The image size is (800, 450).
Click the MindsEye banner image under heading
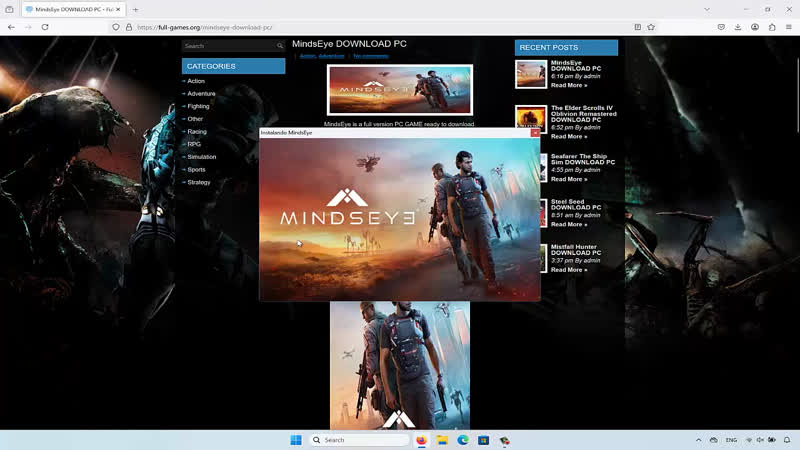click(x=399, y=90)
